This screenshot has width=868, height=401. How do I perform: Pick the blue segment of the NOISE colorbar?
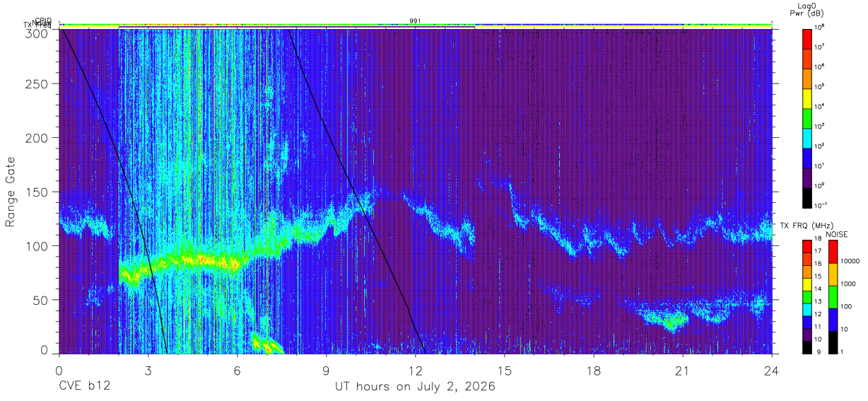[833, 320]
